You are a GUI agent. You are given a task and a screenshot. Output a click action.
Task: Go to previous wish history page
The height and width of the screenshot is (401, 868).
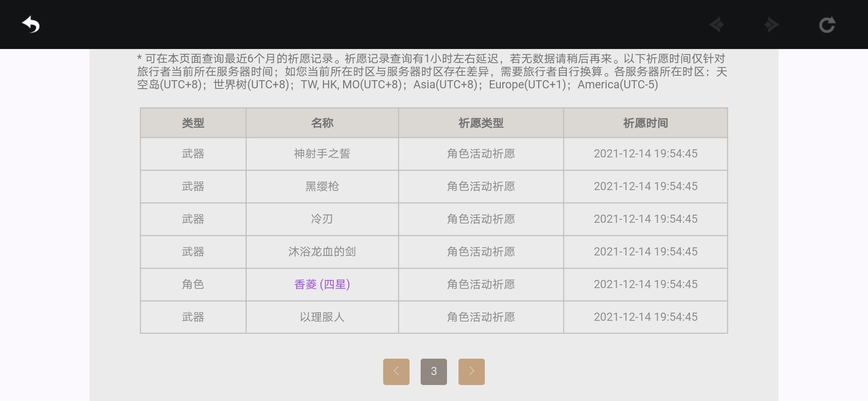[x=396, y=371]
